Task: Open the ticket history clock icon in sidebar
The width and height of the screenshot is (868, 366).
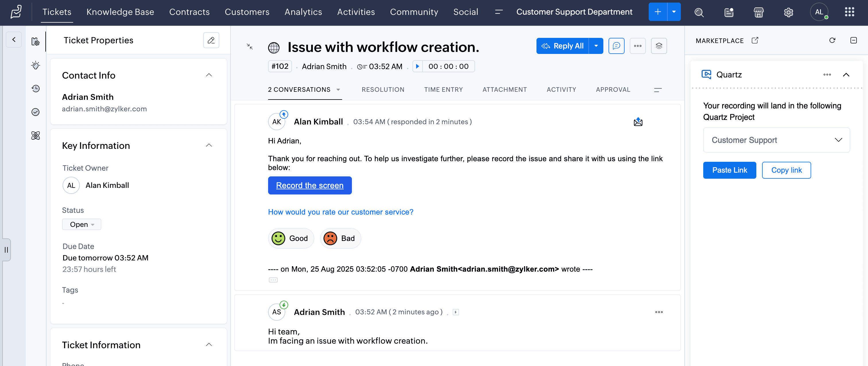Action: coord(35,89)
